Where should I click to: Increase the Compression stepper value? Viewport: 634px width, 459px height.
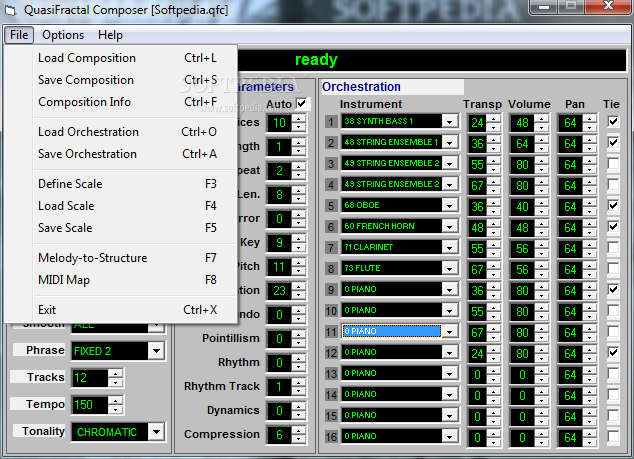[298, 431]
